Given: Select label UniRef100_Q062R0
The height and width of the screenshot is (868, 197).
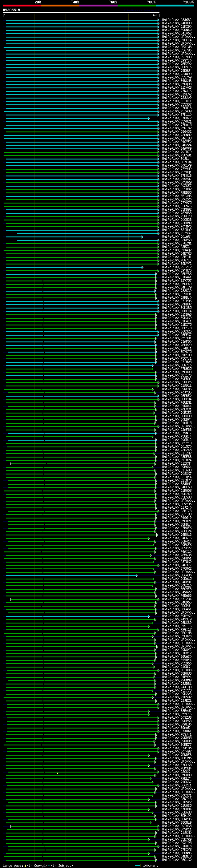Looking at the screenshot, I should pyautogui.click(x=177, y=200).
